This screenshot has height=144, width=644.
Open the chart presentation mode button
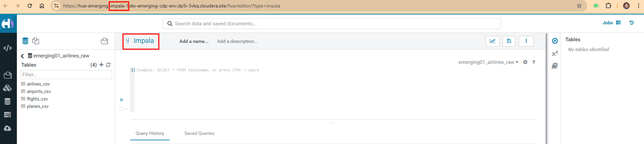click(x=492, y=41)
